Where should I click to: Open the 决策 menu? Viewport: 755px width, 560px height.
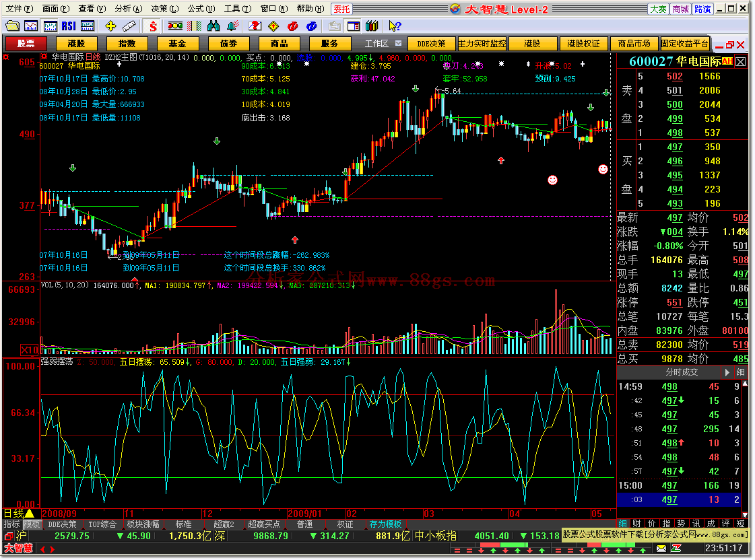pos(165,9)
